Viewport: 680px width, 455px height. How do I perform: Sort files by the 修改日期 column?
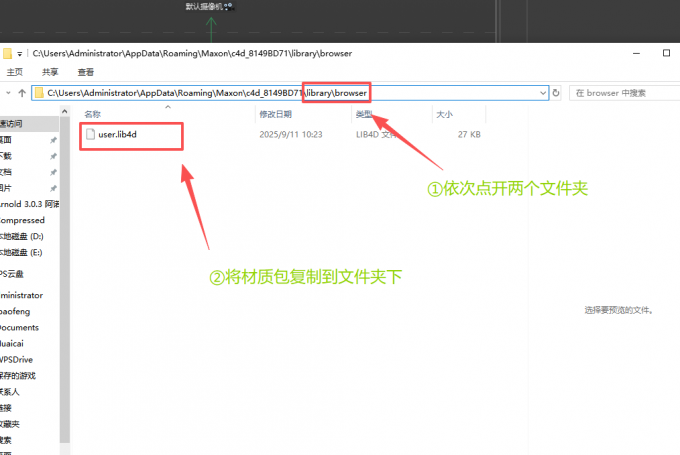click(275, 115)
